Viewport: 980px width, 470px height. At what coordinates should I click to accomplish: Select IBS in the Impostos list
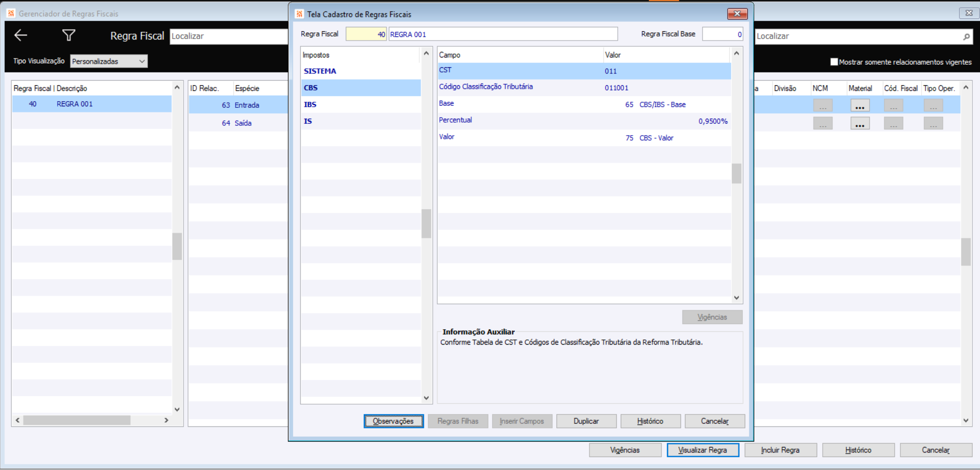[361, 104]
